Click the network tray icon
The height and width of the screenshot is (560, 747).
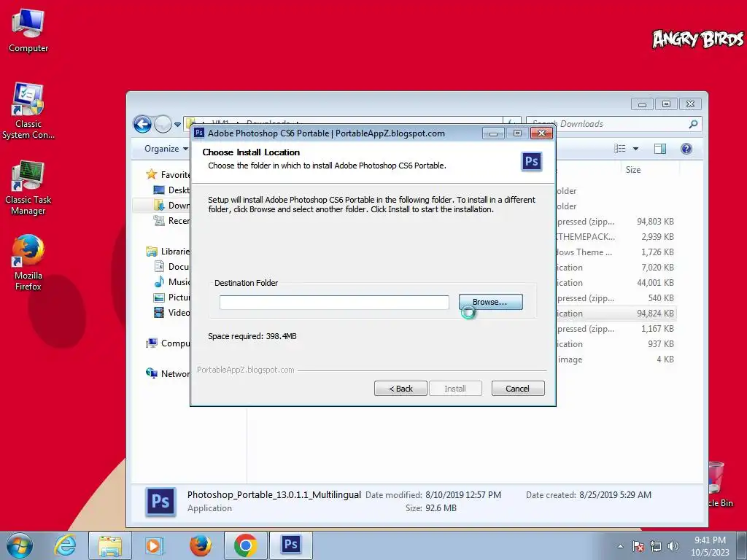656,546
